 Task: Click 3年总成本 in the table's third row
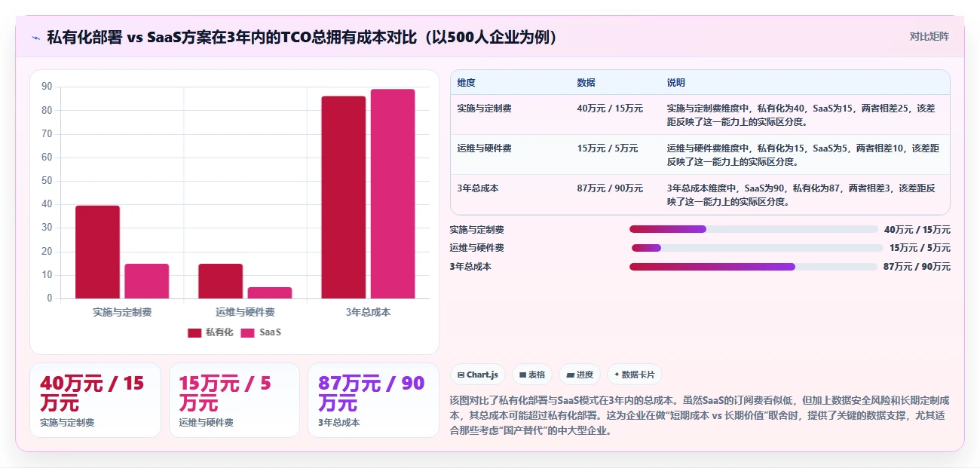coord(478,188)
